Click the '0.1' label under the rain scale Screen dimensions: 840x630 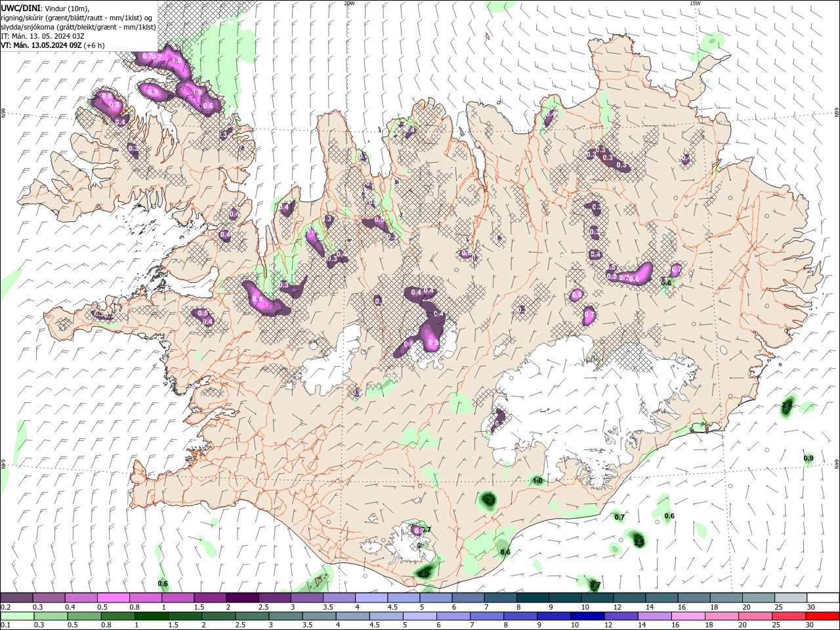pos(5,625)
